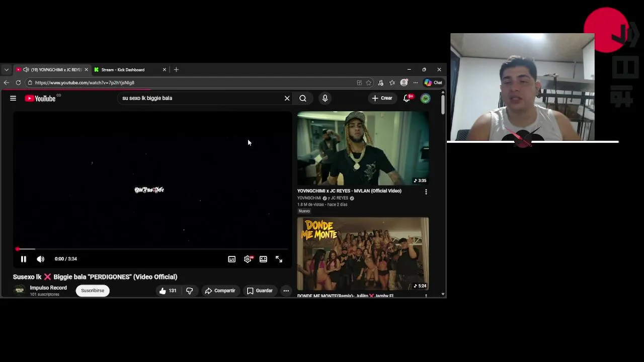The height and width of the screenshot is (362, 644).
Task: Open browser settings and more menu
Action: coord(416,82)
